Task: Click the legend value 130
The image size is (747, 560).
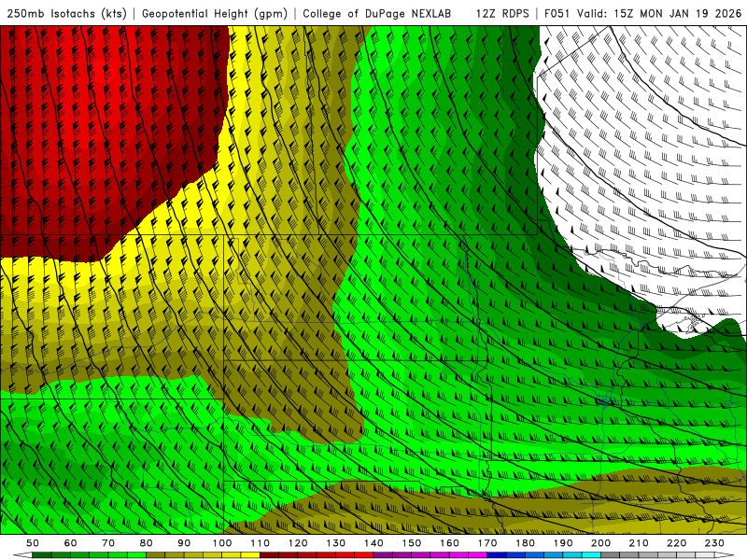Action: pos(336,543)
